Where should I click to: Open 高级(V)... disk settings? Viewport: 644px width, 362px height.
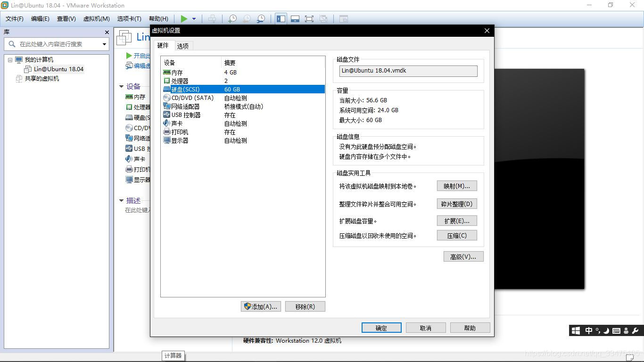(463, 256)
